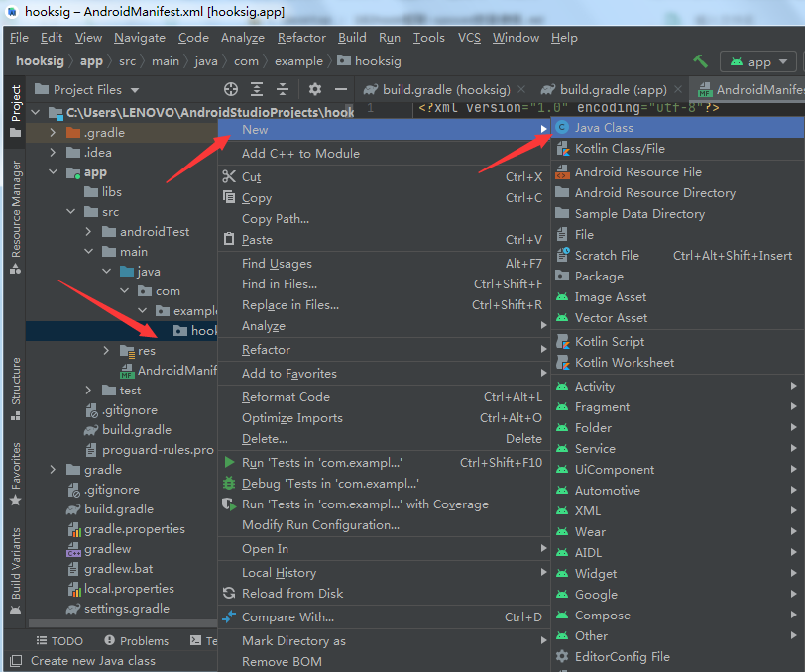Select Kotlin Worksheet entry

click(678, 363)
